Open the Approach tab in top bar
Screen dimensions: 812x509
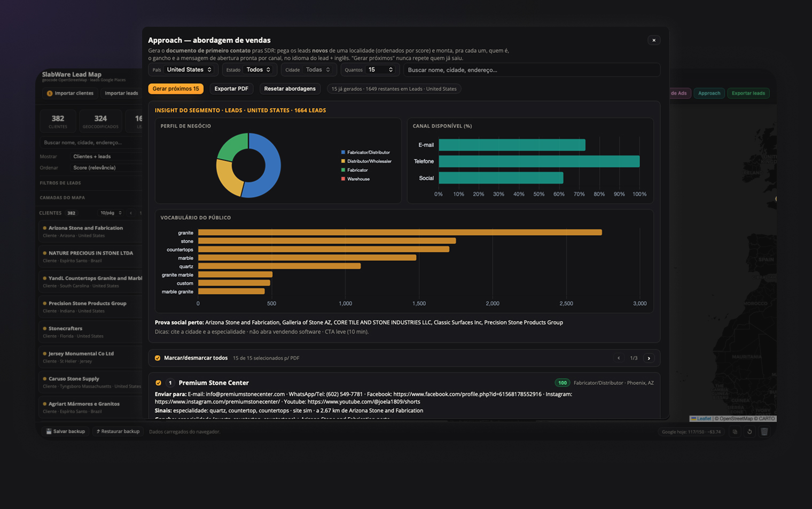709,93
